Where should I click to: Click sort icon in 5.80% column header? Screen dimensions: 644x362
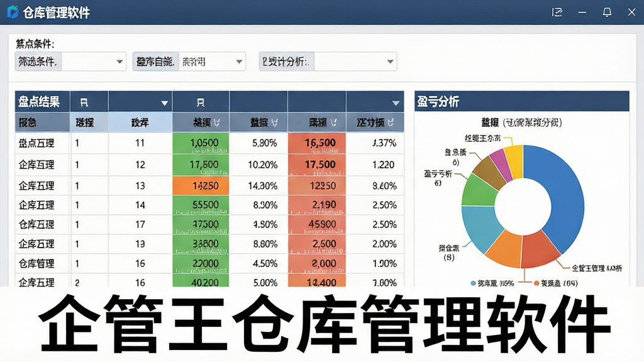coord(275,123)
